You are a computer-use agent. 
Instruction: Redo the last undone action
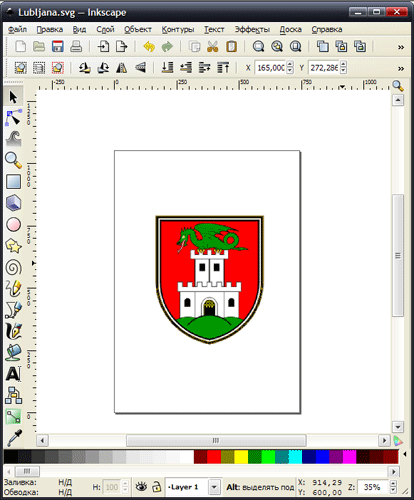(167, 46)
